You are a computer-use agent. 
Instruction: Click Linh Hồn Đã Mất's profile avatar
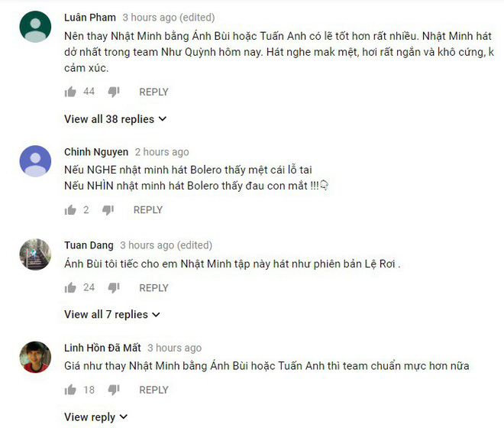pyautogui.click(x=35, y=357)
